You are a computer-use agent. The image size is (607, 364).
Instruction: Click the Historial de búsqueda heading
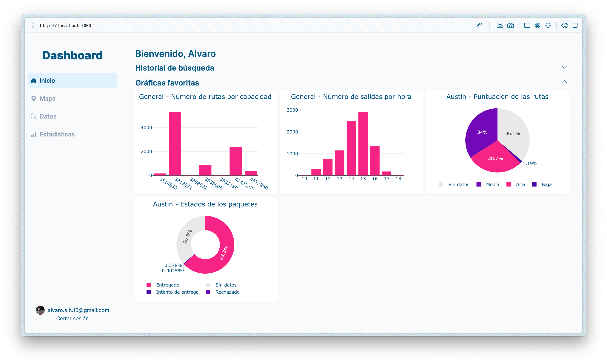point(175,68)
